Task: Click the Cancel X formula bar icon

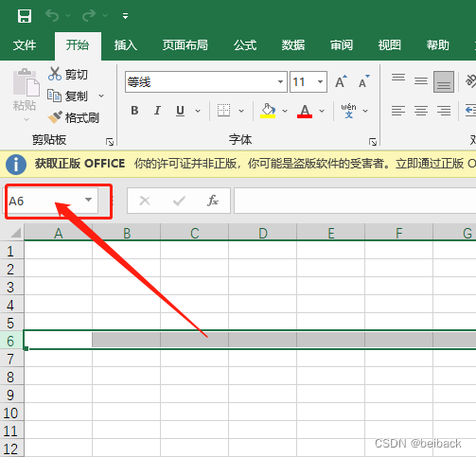Action: click(x=145, y=201)
